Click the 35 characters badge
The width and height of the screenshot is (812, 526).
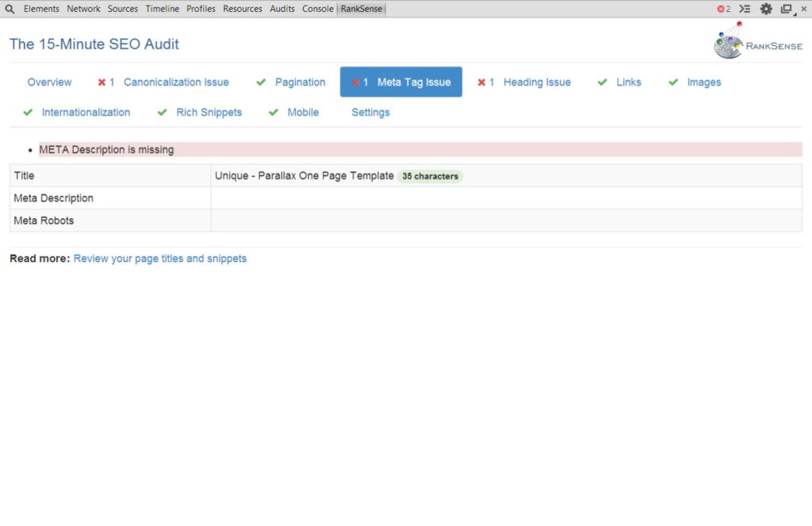point(431,176)
